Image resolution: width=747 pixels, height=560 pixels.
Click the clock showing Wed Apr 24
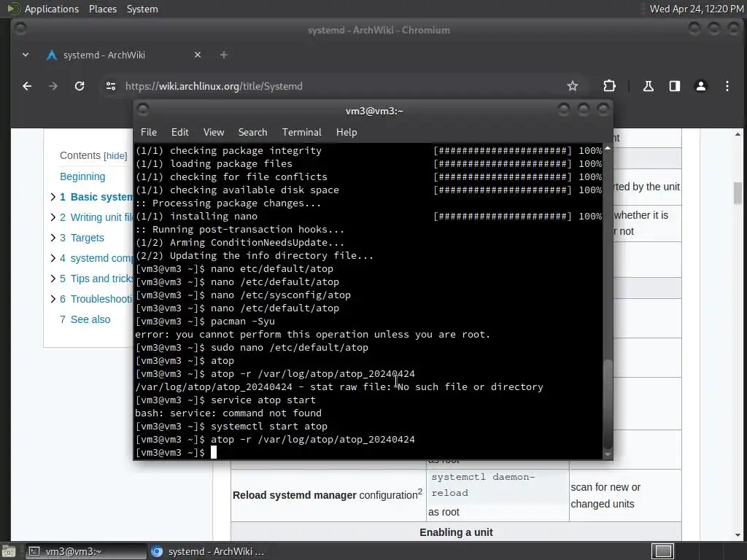click(697, 9)
